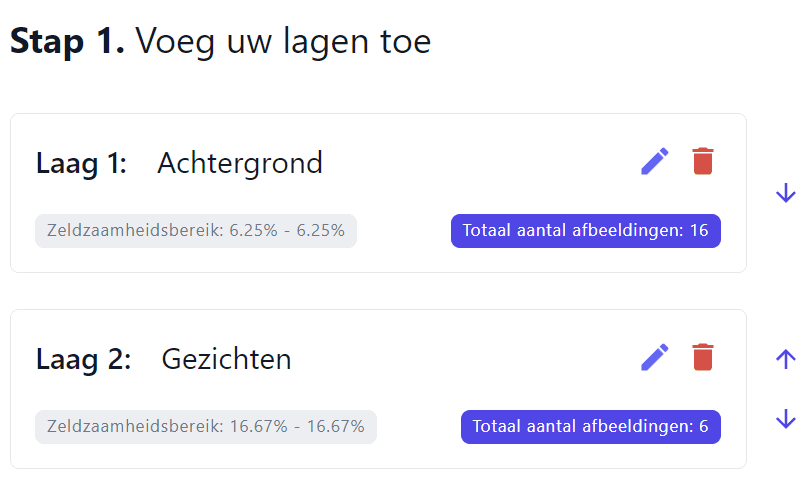The image size is (810, 477).
Task: Move the Achtergrond layer down
Action: (785, 193)
